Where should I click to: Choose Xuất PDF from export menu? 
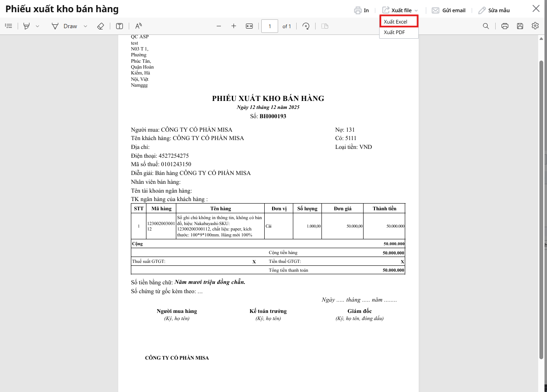click(394, 32)
